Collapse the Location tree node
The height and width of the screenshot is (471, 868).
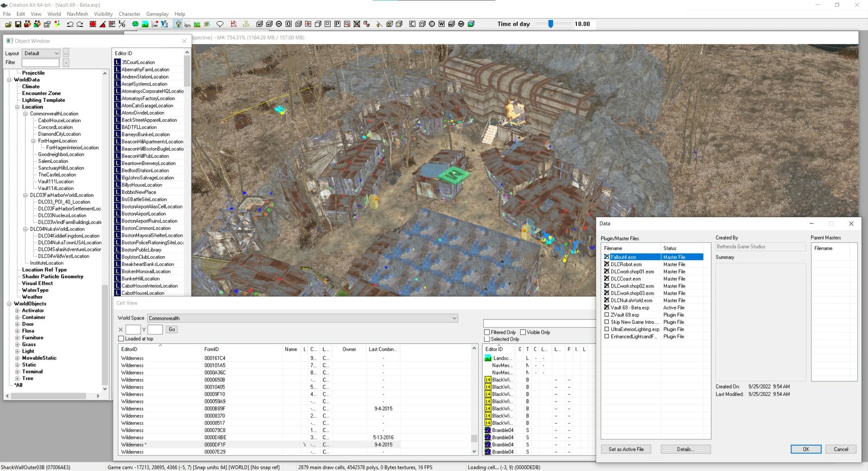pyautogui.click(x=18, y=107)
